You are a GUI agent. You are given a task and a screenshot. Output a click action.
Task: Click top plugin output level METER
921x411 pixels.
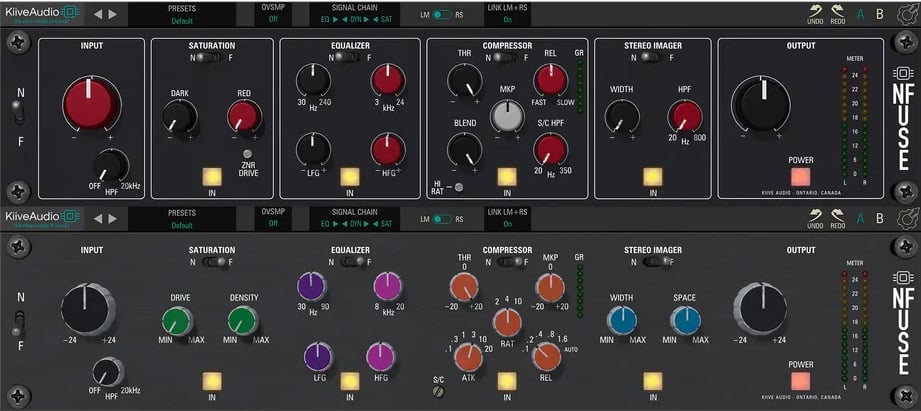pos(855,122)
